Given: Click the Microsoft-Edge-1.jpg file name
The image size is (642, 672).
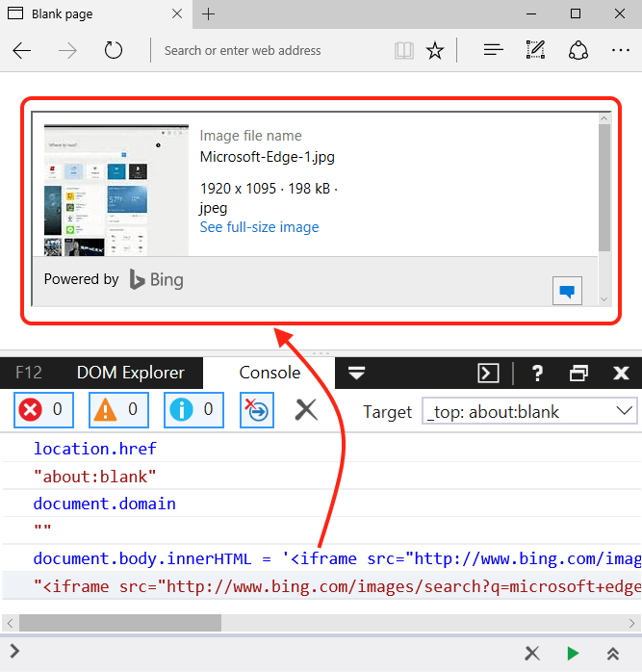Looking at the screenshot, I should point(267,157).
